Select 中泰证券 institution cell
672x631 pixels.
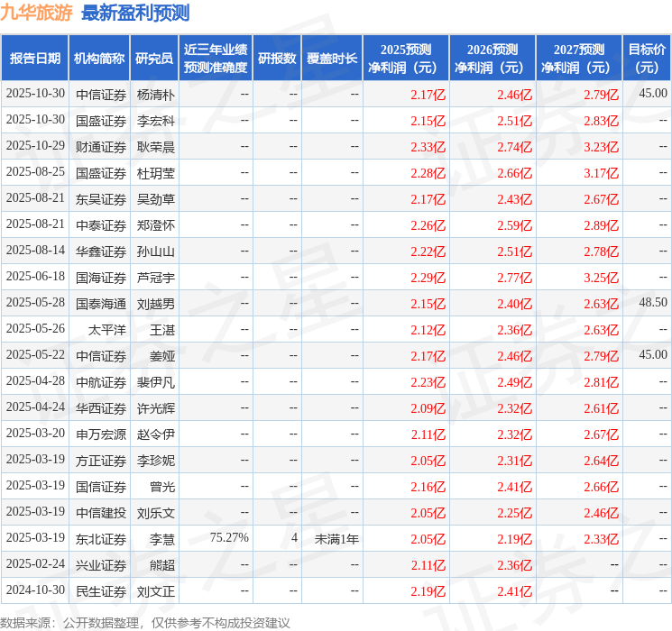coord(101,225)
